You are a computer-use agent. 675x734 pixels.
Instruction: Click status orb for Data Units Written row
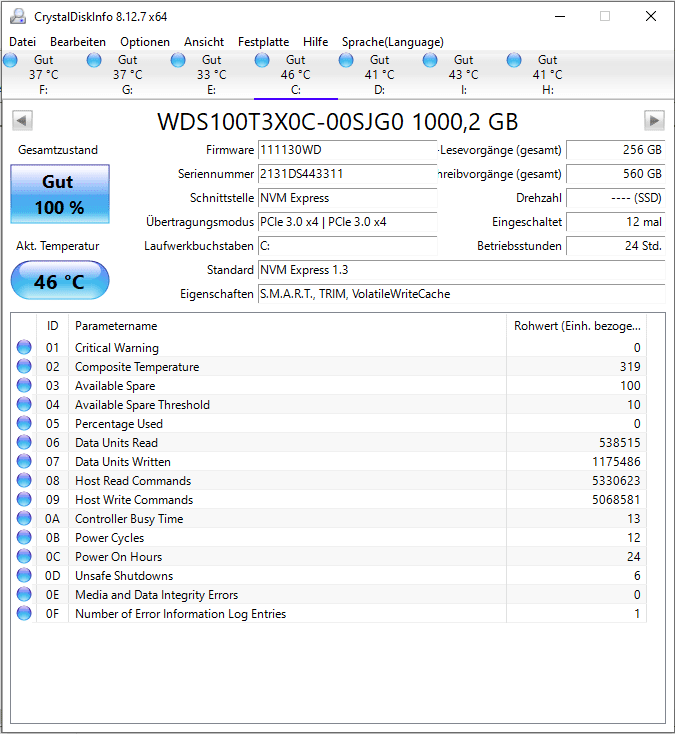coord(24,461)
